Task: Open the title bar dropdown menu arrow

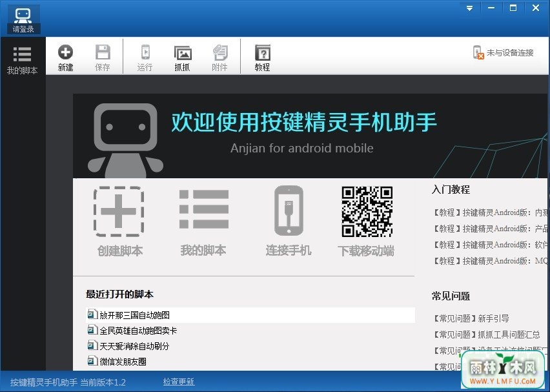Action: pyautogui.click(x=470, y=8)
